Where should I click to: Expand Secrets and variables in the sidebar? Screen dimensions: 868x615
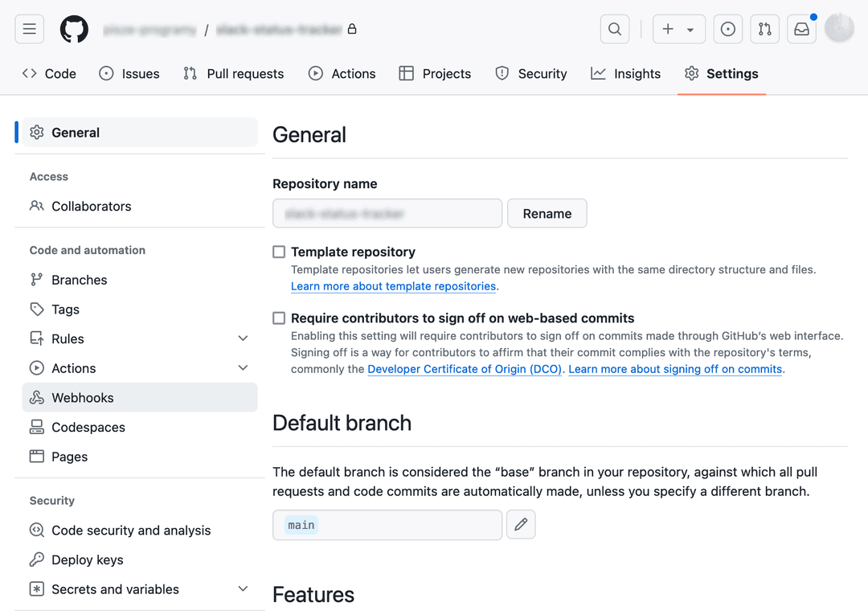243,589
